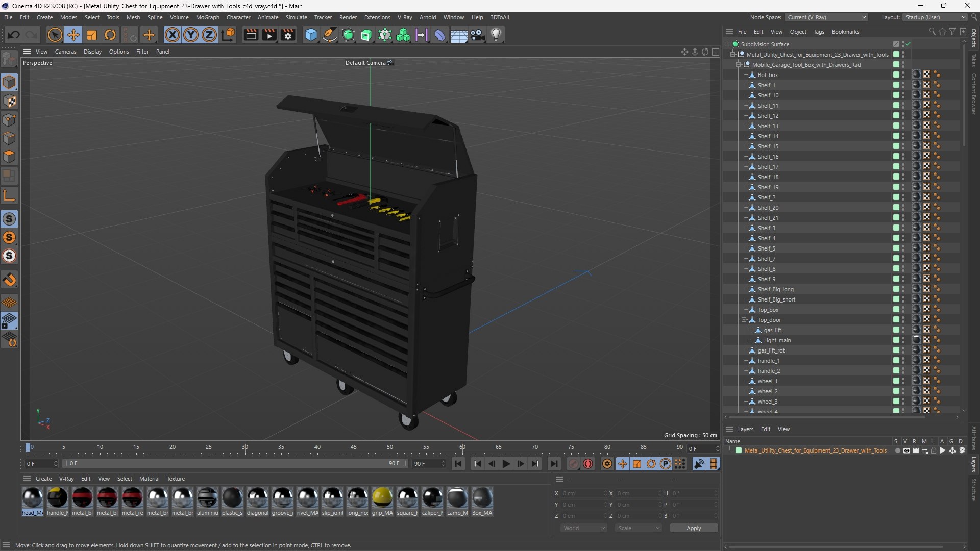
Task: Open the Object manager Tags menu
Action: click(819, 32)
